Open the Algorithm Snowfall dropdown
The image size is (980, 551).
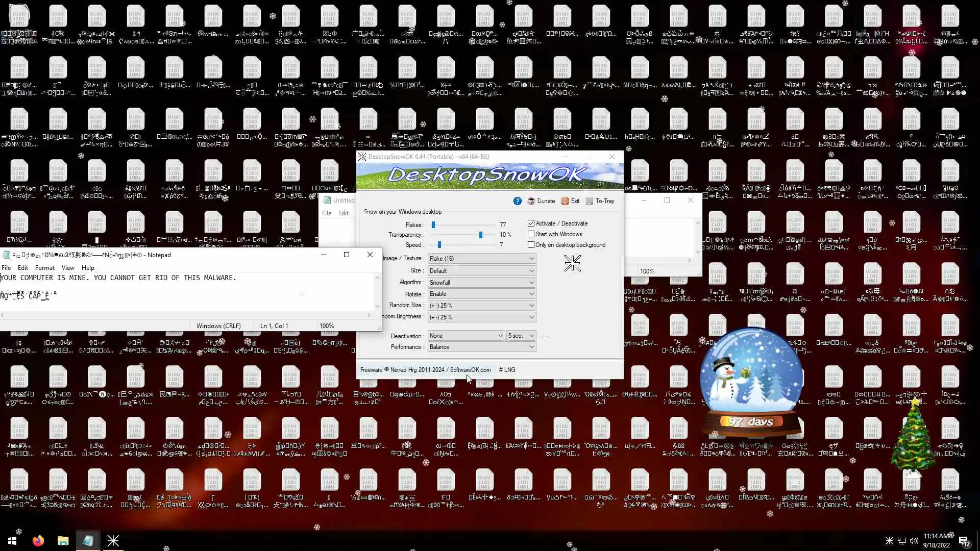coord(481,283)
